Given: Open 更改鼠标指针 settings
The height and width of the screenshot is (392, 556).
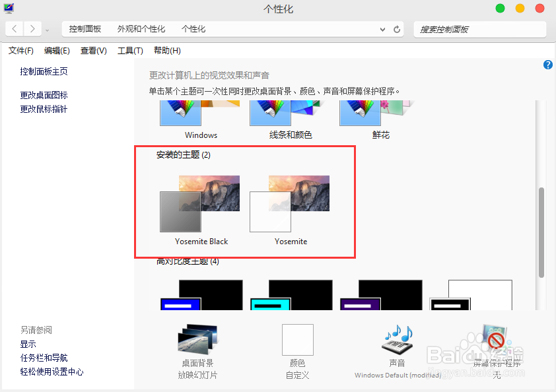Looking at the screenshot, I should (x=44, y=109).
